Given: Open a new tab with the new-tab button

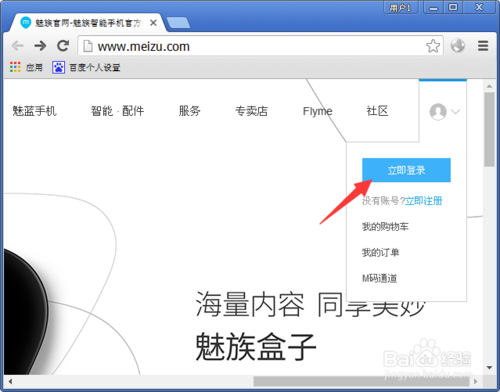Looking at the screenshot, I should (x=178, y=23).
